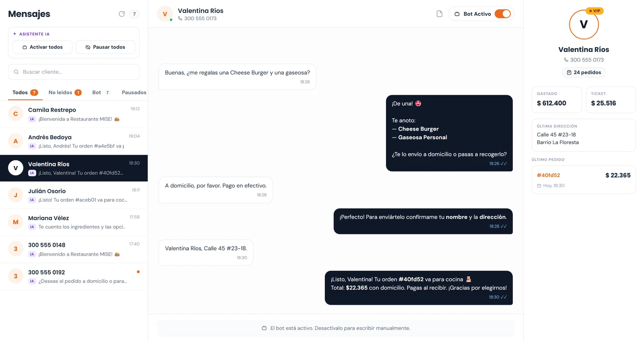Open Andrés Bedoya's conversation

[74, 141]
